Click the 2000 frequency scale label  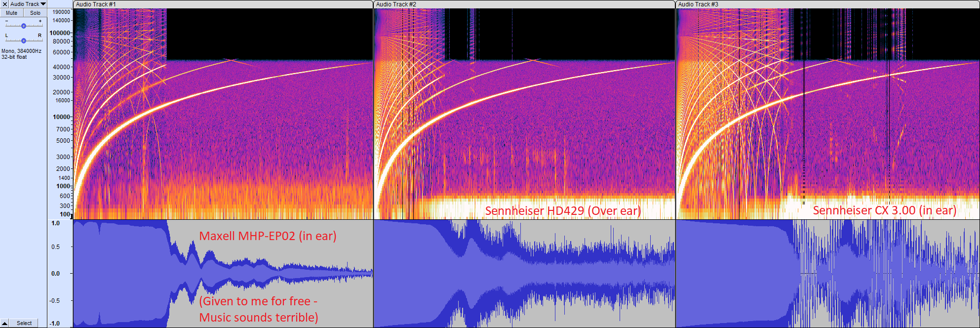(63, 168)
